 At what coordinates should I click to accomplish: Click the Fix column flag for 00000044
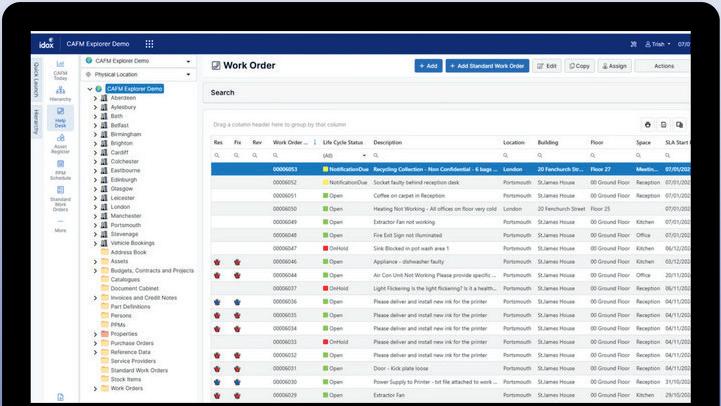237,275
